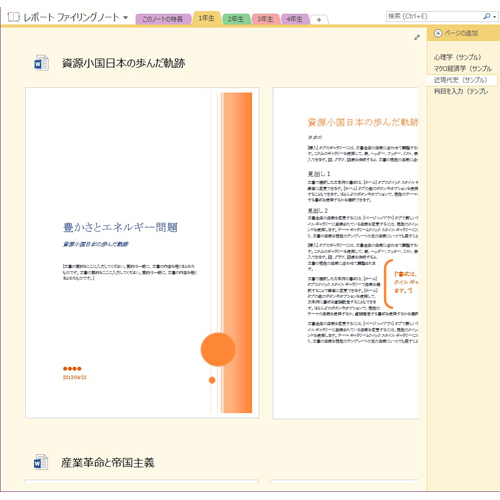The height and width of the screenshot is (500, 500).
Task: Create a new section with the plus tab
Action: coord(319,20)
